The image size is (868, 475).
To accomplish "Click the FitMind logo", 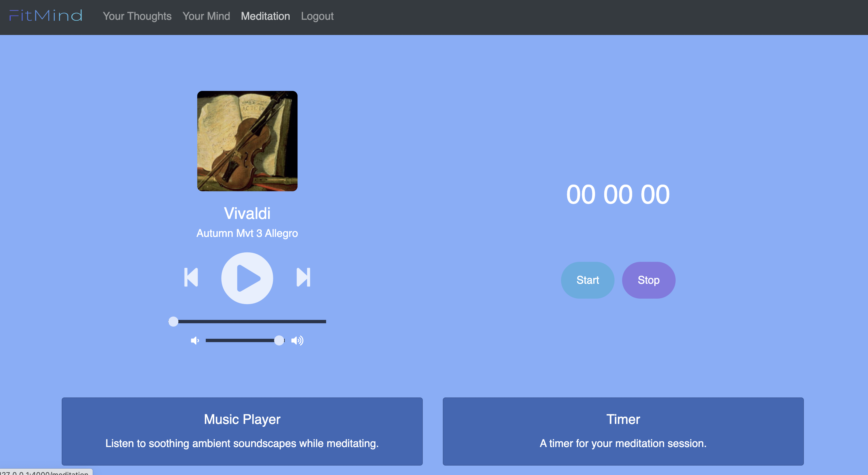I will (x=46, y=16).
